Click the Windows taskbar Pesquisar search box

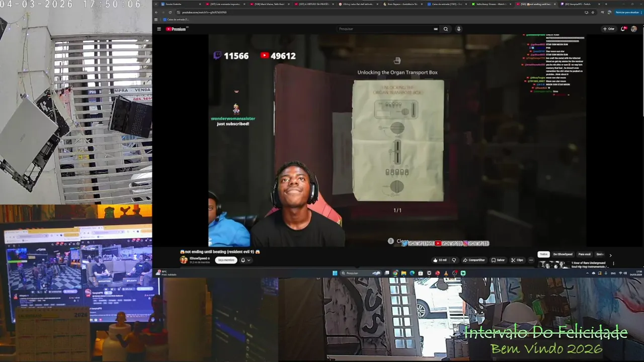point(361,274)
